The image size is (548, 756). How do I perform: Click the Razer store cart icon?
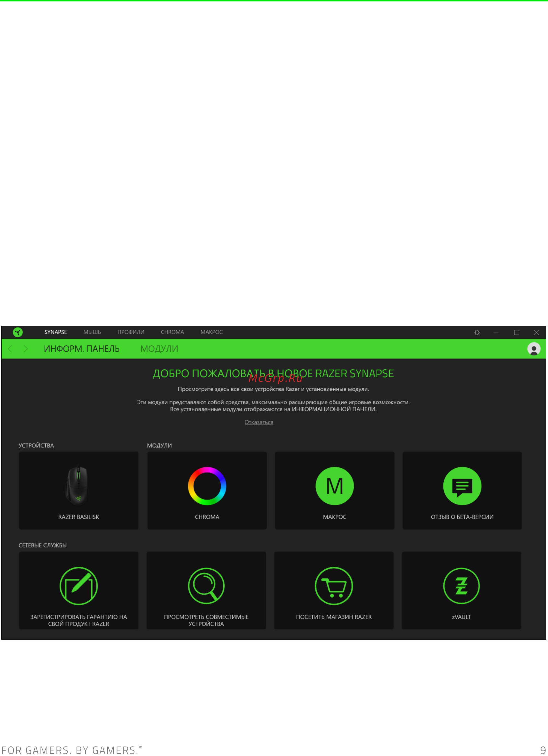click(334, 586)
